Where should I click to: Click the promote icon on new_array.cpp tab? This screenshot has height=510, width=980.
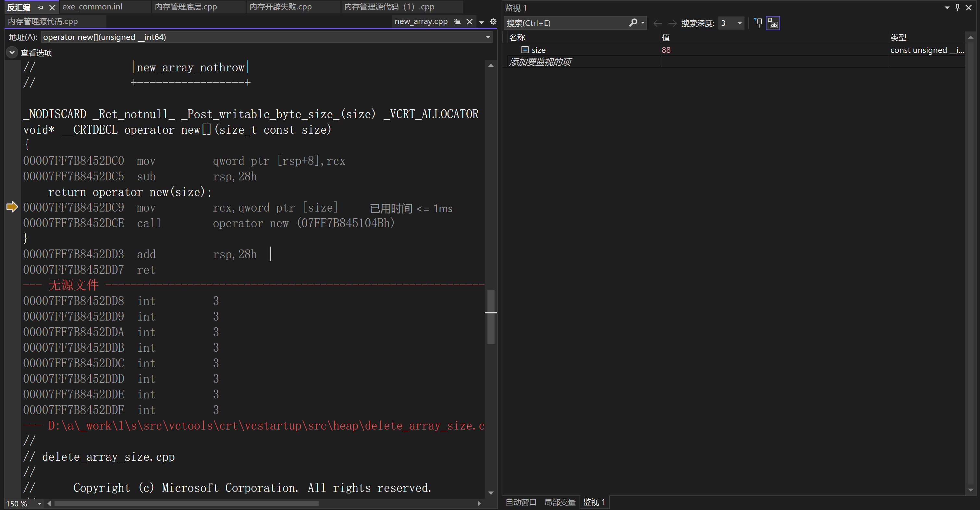tap(458, 22)
